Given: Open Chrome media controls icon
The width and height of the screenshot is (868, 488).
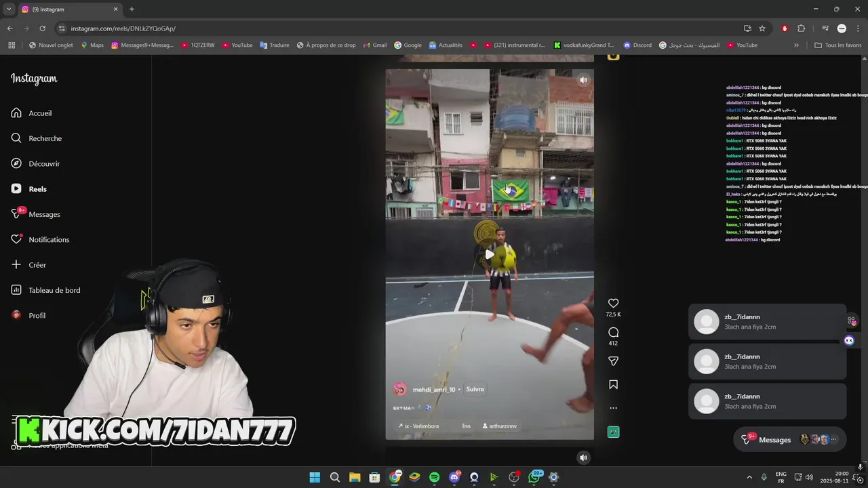Looking at the screenshot, I should pos(825,28).
